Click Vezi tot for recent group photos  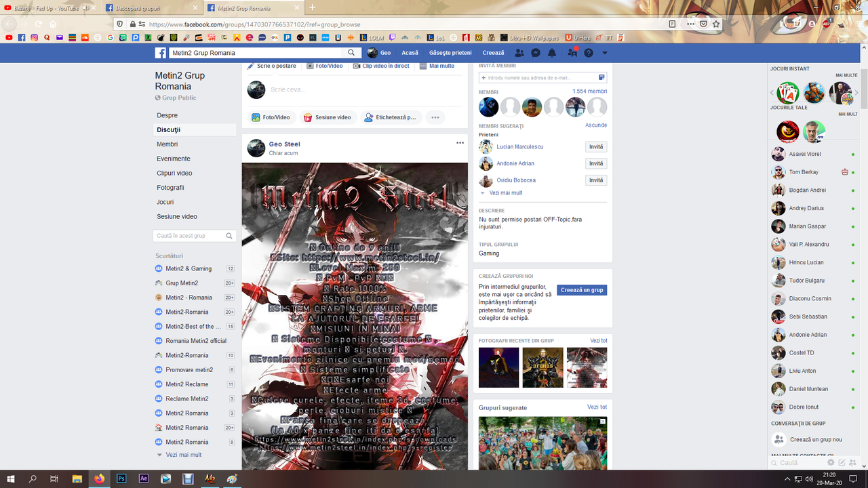[x=599, y=340]
